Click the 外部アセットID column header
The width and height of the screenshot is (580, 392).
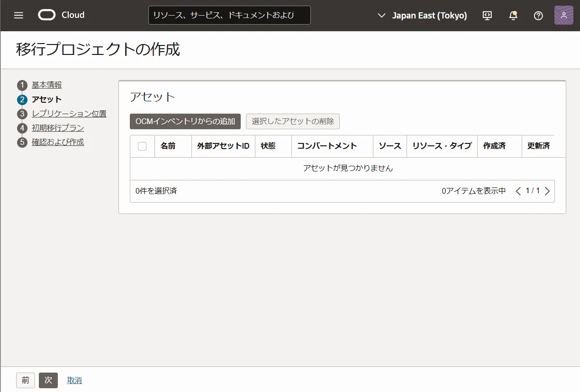click(223, 146)
